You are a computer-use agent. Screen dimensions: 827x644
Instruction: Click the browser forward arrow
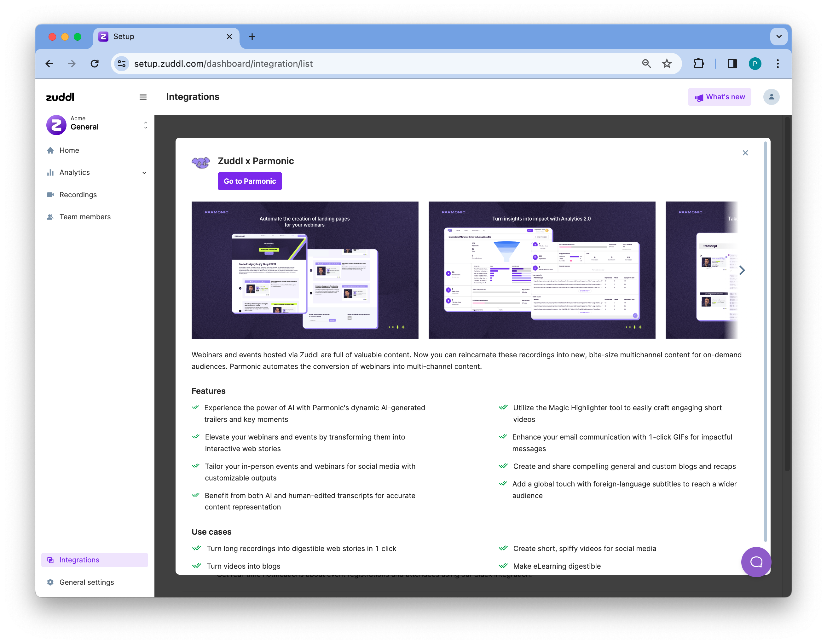(72, 64)
